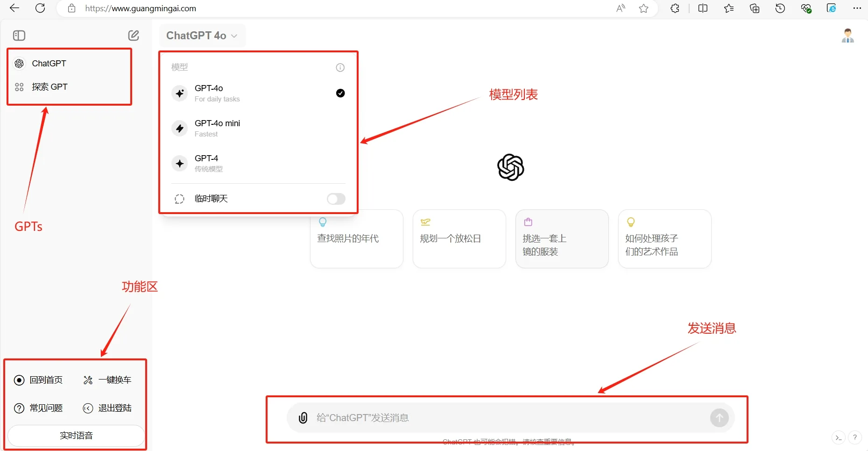Image resolution: width=868 pixels, height=451 pixels.
Task: Select the GPT-4o model option
Action: click(x=258, y=93)
